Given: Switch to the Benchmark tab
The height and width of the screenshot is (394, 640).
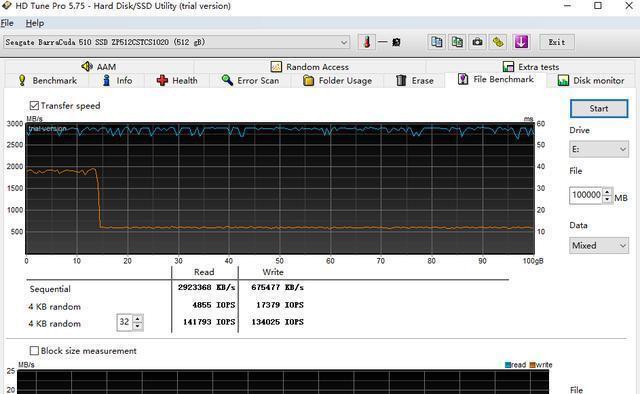Looking at the screenshot, I should tap(47, 80).
